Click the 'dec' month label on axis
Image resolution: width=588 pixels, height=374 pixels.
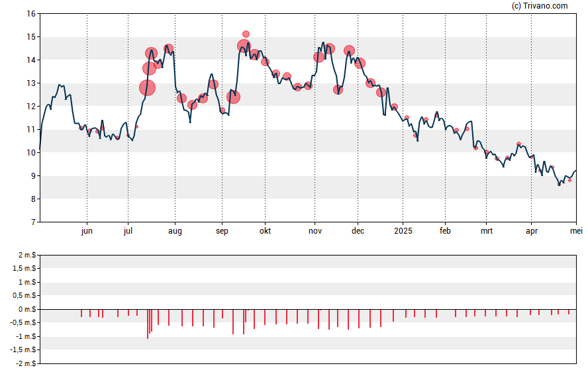pyautogui.click(x=358, y=231)
